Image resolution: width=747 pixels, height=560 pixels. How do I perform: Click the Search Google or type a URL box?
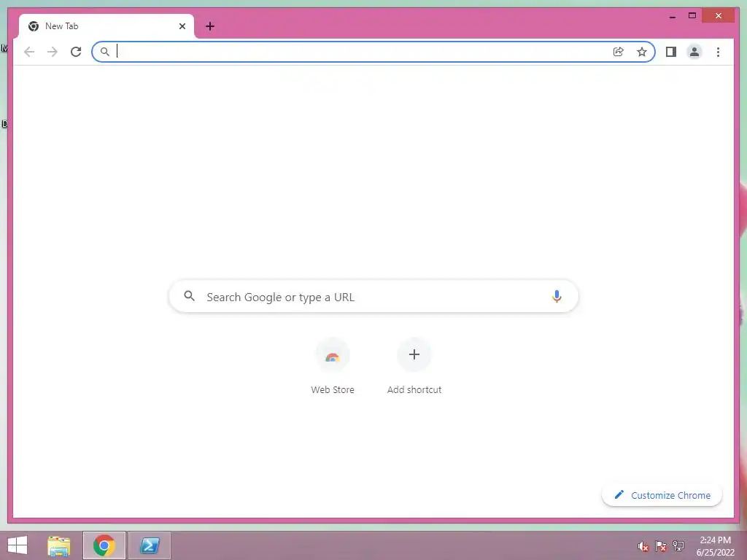[x=373, y=297]
